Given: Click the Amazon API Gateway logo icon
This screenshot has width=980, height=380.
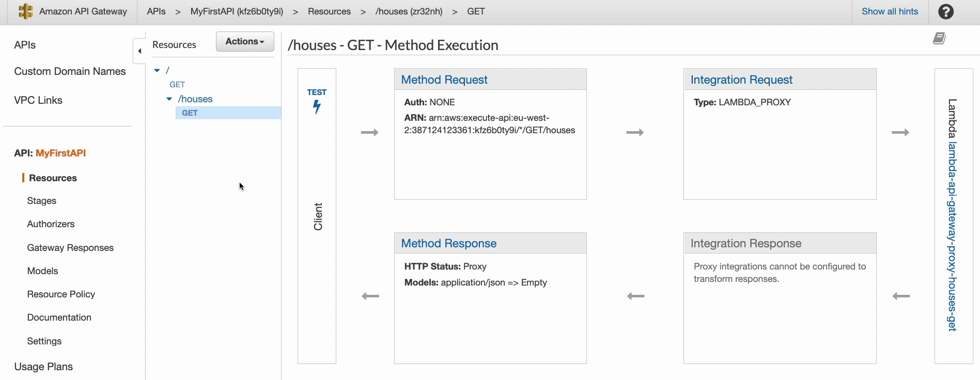Looking at the screenshot, I should (x=25, y=11).
